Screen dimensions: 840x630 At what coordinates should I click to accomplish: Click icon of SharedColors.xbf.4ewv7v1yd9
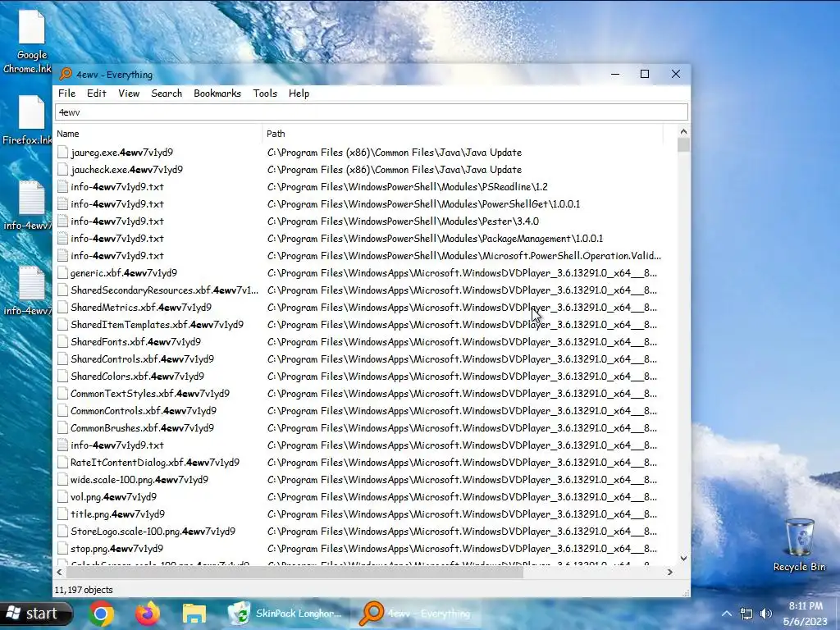(x=62, y=376)
